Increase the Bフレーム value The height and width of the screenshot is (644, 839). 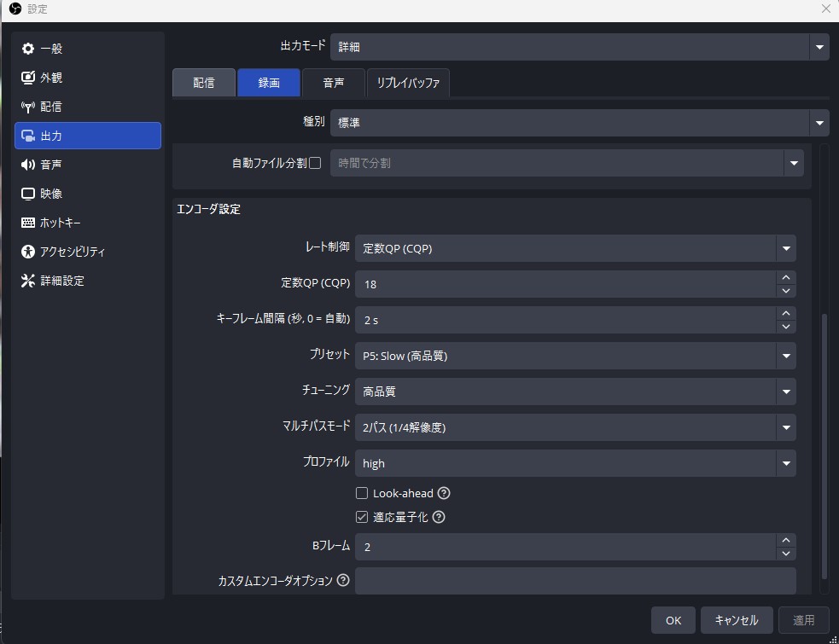click(786, 540)
